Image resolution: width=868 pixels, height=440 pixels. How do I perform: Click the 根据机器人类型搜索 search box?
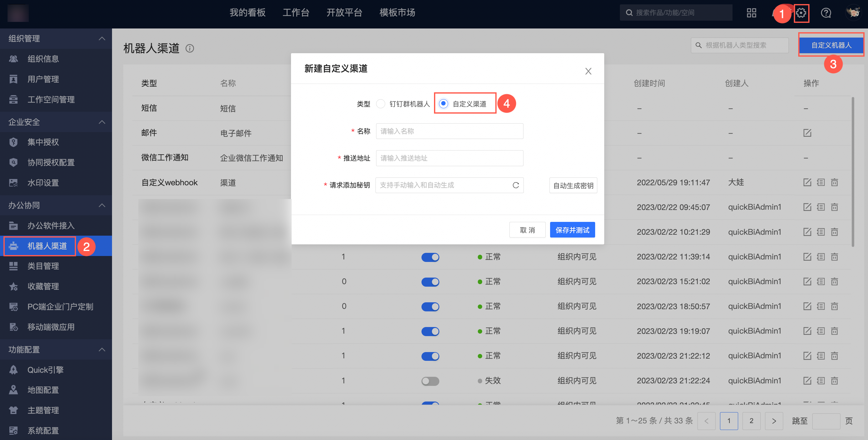740,45
